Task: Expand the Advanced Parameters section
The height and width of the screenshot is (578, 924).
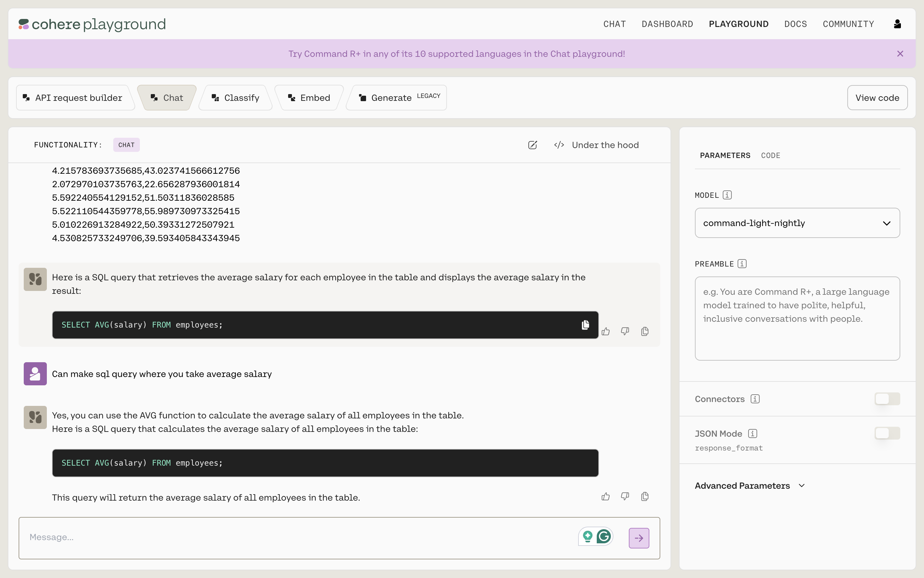Action: pyautogui.click(x=750, y=486)
